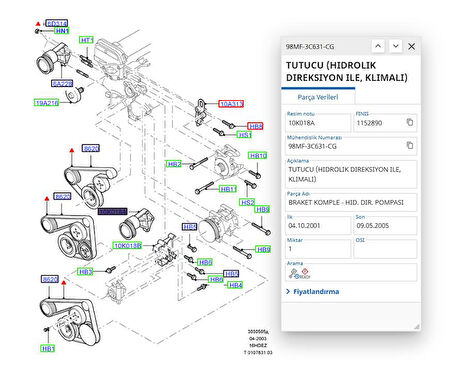Click the HB10 bolt label

(x=258, y=156)
